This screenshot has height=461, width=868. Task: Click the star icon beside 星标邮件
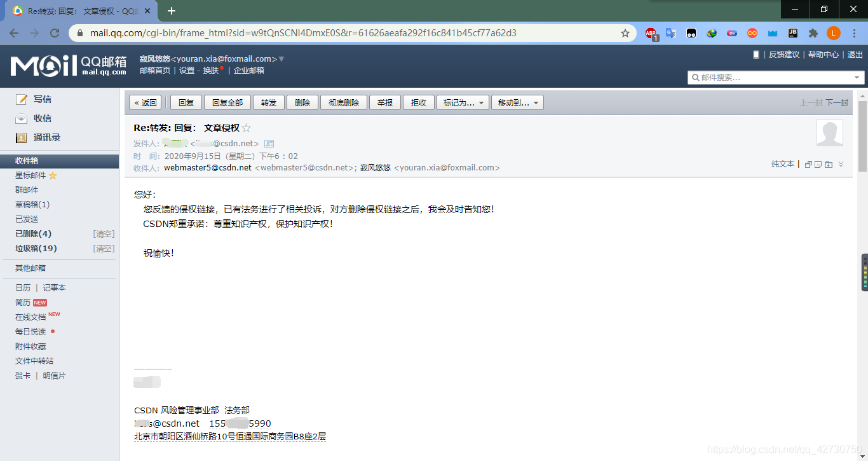(53, 175)
